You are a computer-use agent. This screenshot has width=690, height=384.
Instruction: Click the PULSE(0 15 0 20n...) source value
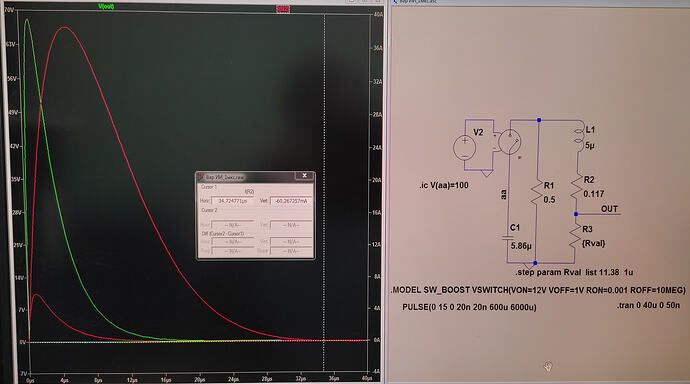click(469, 307)
